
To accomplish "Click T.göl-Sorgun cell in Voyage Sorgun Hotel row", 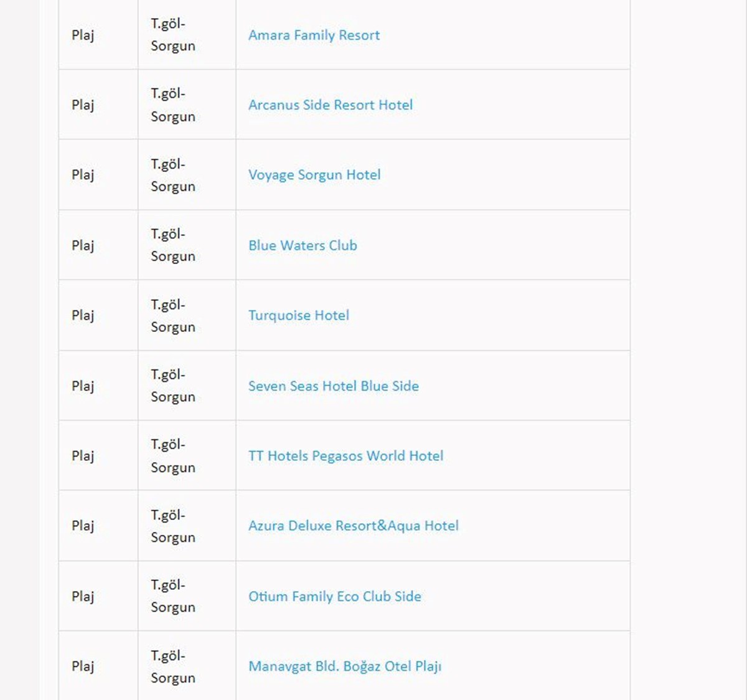I will click(187, 175).
